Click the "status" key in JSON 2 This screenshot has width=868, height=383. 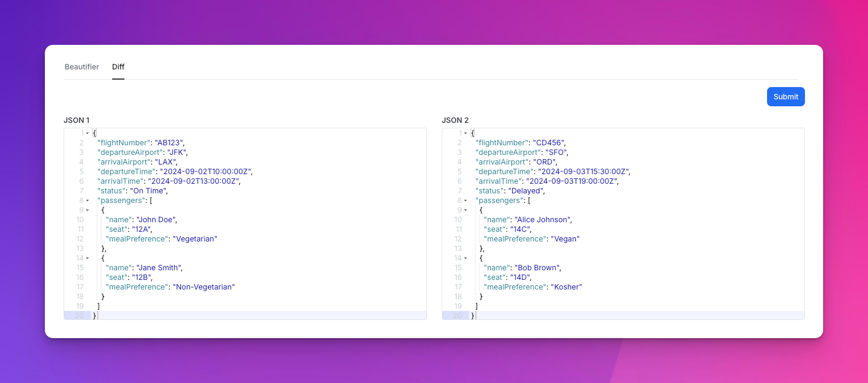coord(490,191)
